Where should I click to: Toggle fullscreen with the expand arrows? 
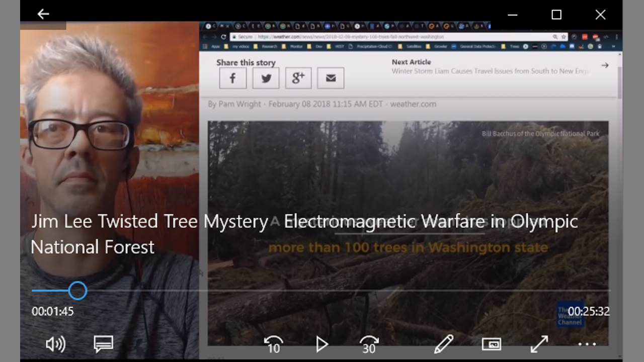(539, 344)
